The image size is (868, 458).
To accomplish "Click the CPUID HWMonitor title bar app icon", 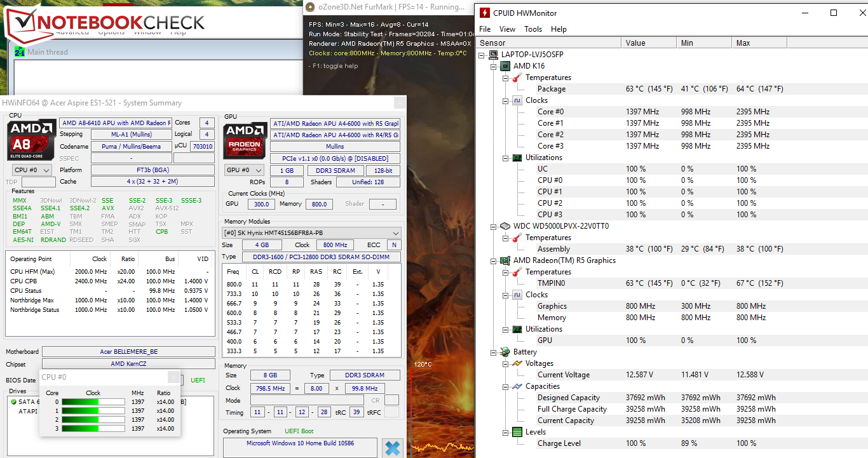I will pyautogui.click(x=485, y=13).
